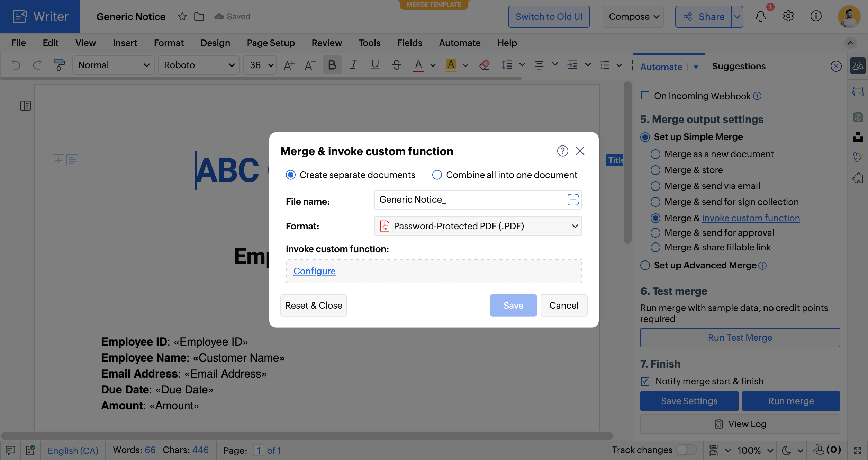Open the Format dropdown for PDF
This screenshot has height=460, width=868.
pos(478,226)
